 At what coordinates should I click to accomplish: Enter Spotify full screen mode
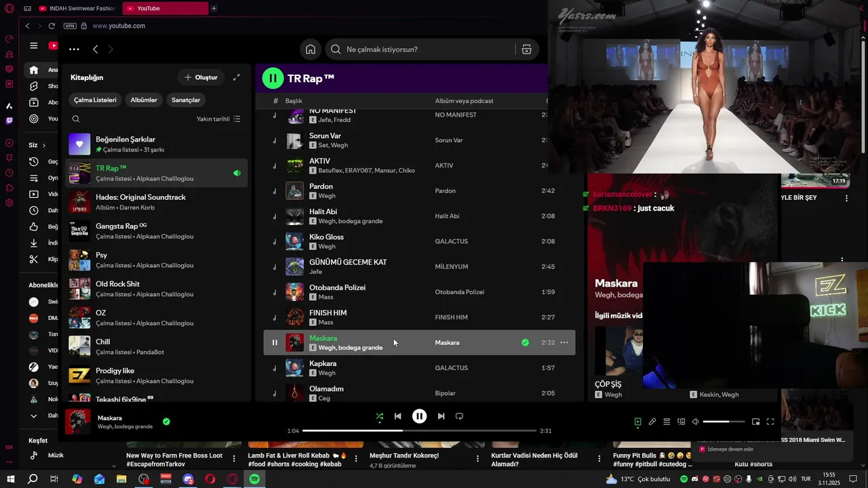(770, 422)
